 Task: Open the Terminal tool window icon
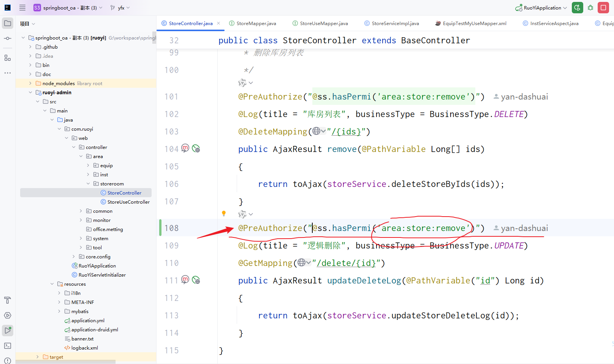(8, 346)
